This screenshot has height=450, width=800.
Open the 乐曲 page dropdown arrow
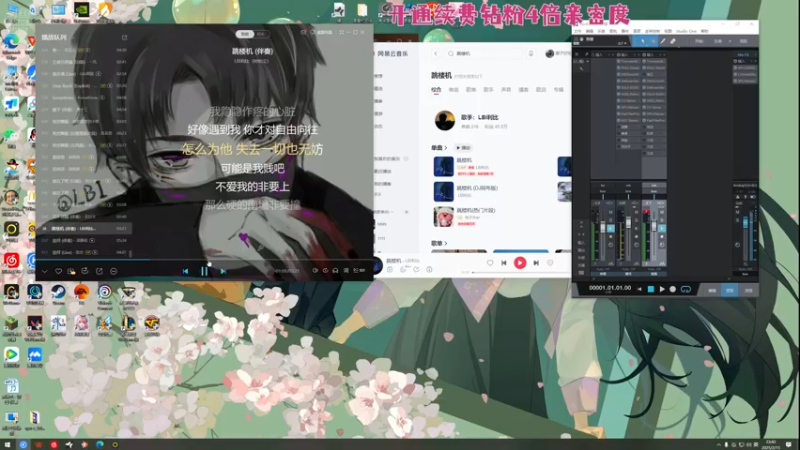(730, 41)
